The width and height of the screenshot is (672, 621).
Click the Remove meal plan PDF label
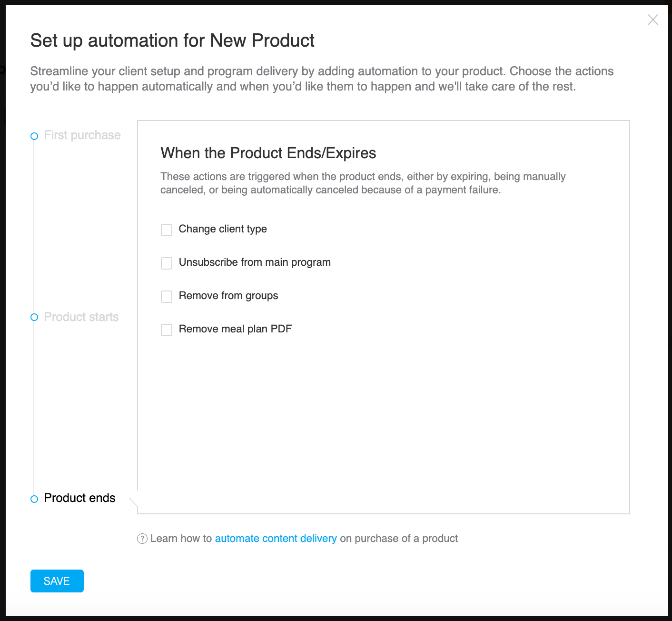[235, 329]
